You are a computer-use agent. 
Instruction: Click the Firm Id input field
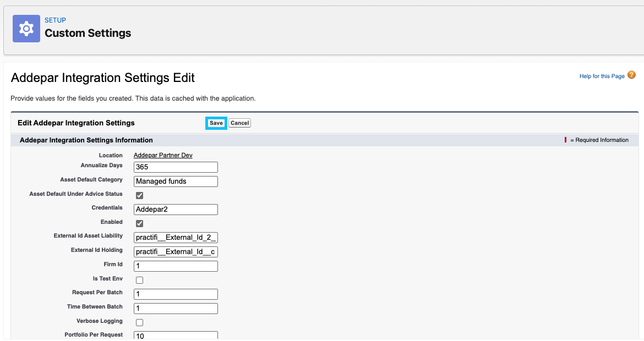point(176,266)
